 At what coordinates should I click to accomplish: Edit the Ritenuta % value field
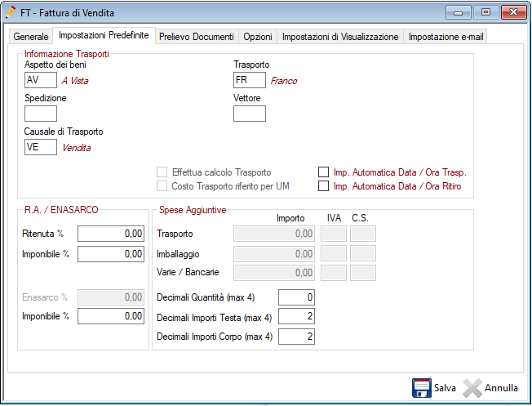pos(111,234)
